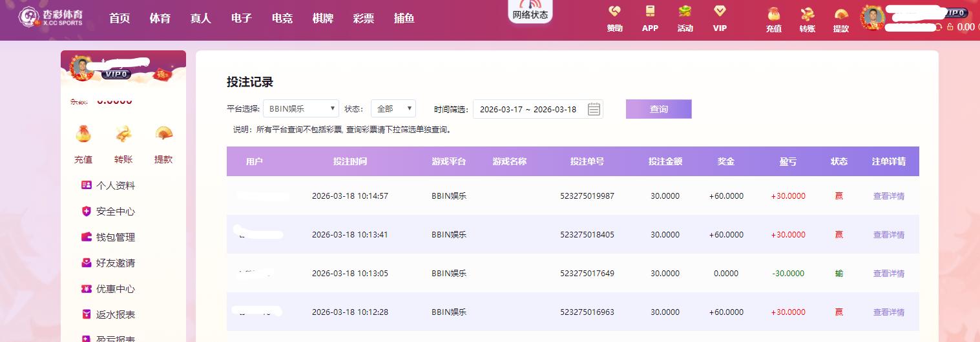Open the APP download icon

coord(650,12)
